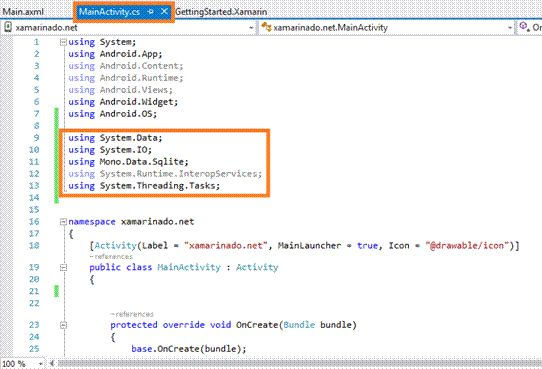
Task: Click on 'using System.Data;' line
Action: (x=115, y=138)
